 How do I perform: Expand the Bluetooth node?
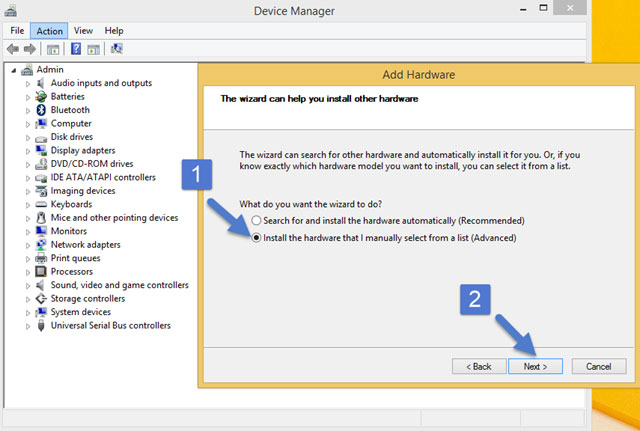click(28, 111)
